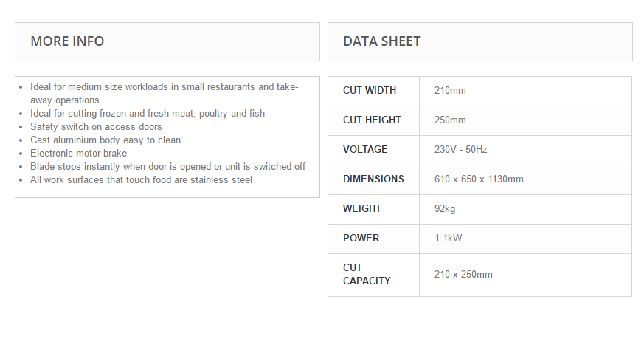Click the CUT HEIGHT row label

point(372,120)
